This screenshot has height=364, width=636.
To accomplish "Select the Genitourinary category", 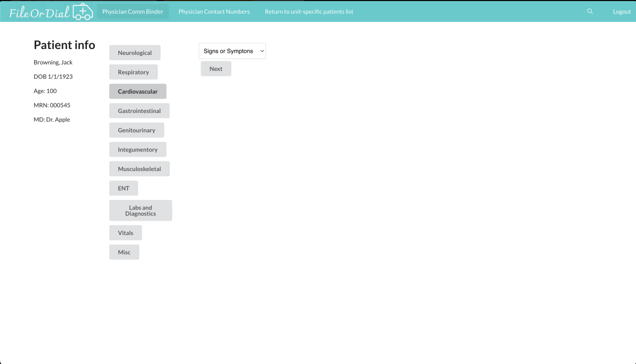I will pos(136,130).
